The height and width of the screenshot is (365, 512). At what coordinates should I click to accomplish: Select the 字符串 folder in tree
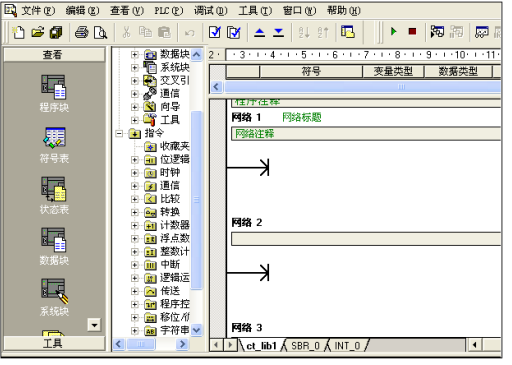[175, 331]
